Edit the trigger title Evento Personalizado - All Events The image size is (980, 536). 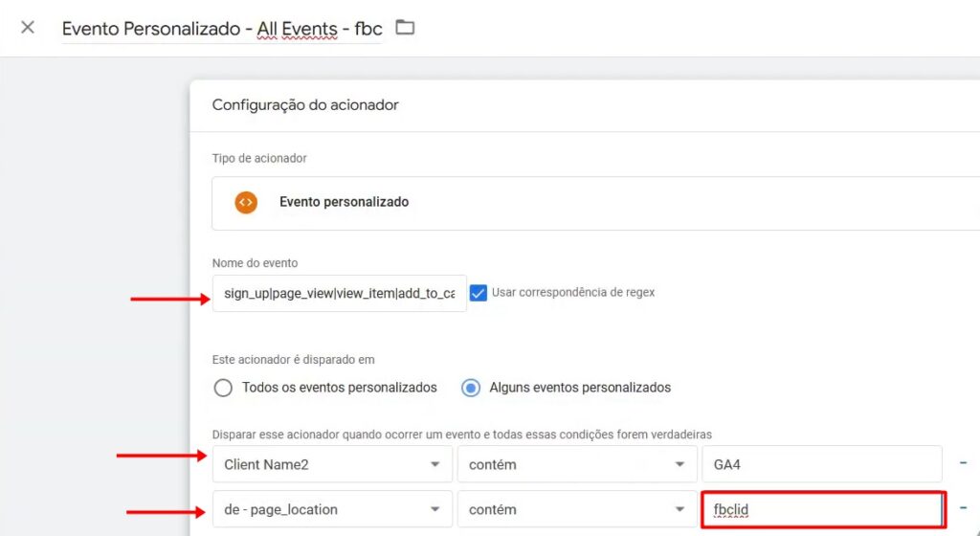coord(222,29)
